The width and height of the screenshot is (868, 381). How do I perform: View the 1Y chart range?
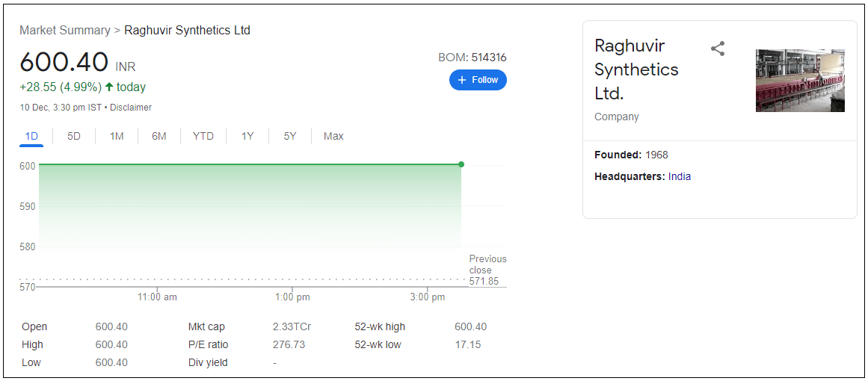pyautogui.click(x=247, y=136)
